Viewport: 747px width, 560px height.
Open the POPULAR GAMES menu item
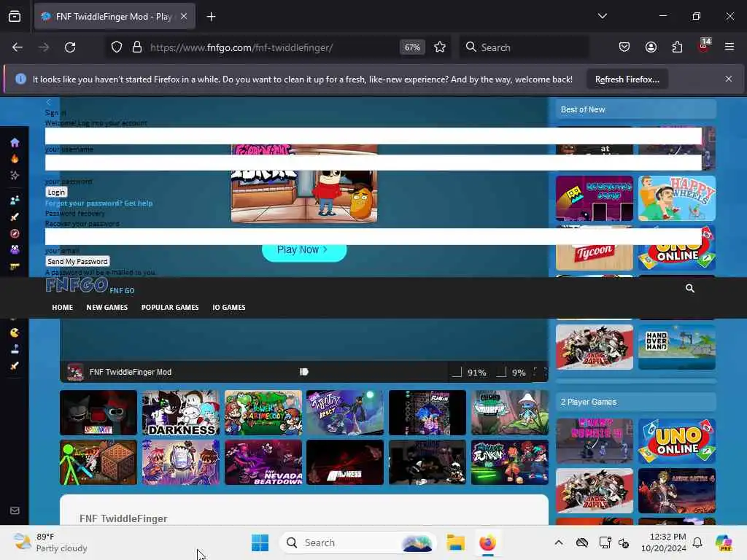(x=170, y=308)
